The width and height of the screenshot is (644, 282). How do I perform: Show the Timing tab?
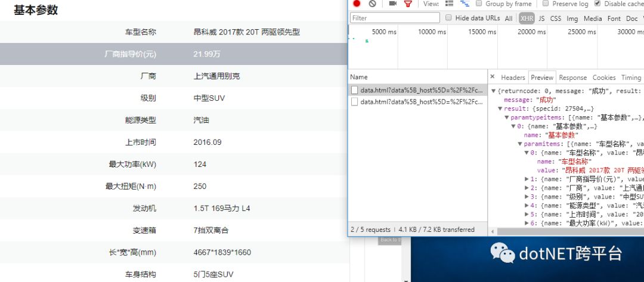(x=631, y=77)
